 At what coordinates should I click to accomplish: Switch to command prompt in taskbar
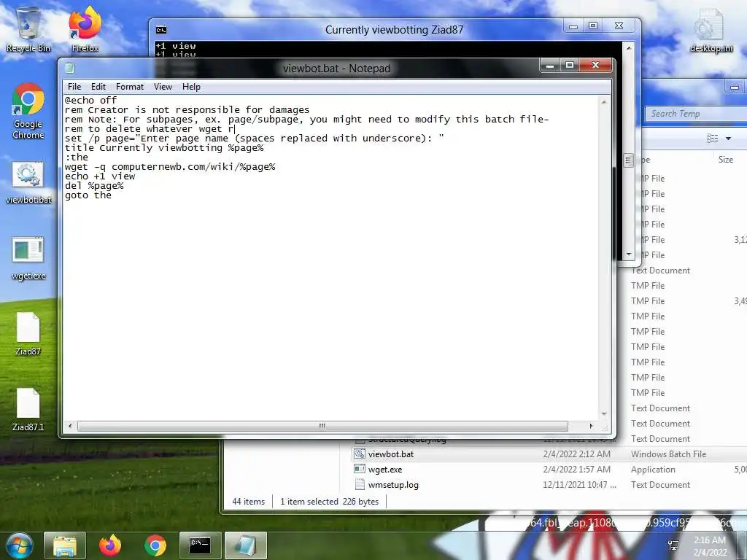(x=200, y=545)
